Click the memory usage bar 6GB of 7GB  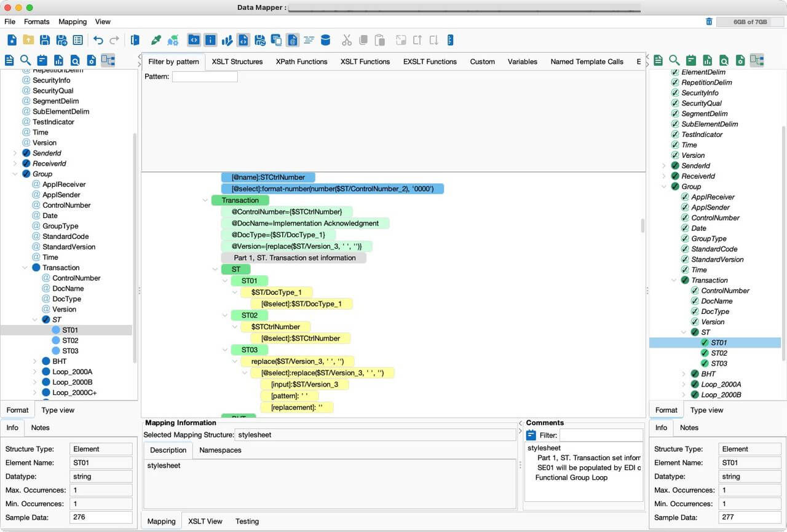(x=750, y=22)
